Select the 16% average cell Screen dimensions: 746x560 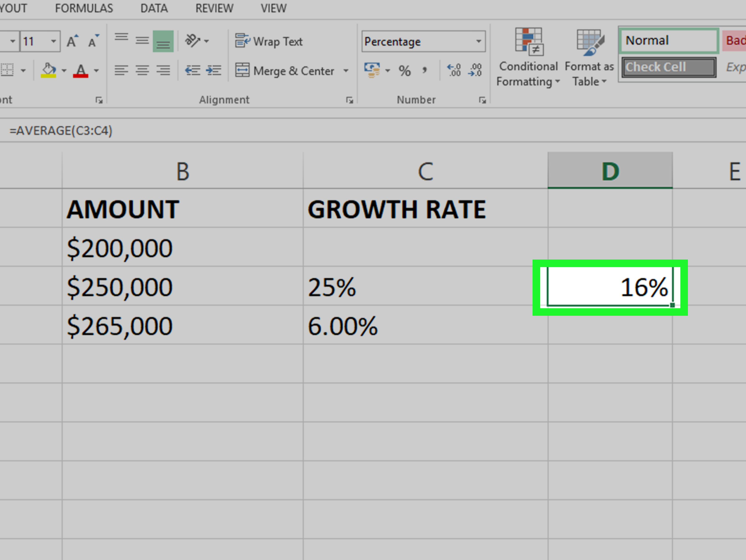click(x=610, y=287)
